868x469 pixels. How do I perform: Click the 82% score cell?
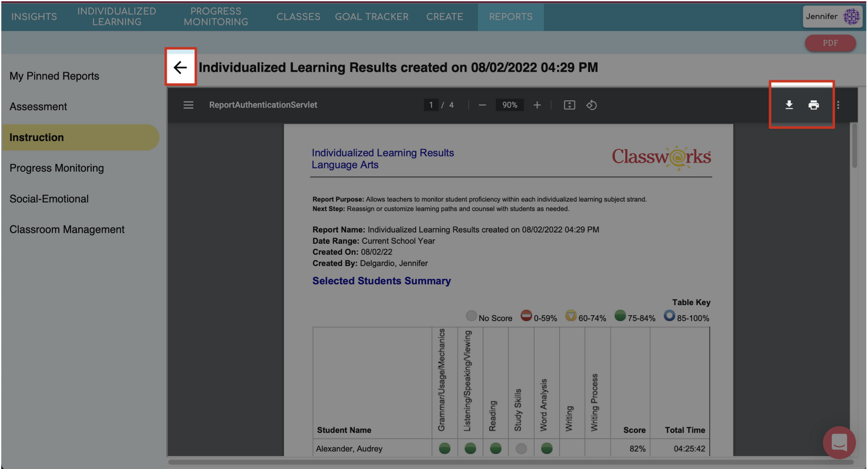[x=637, y=449]
